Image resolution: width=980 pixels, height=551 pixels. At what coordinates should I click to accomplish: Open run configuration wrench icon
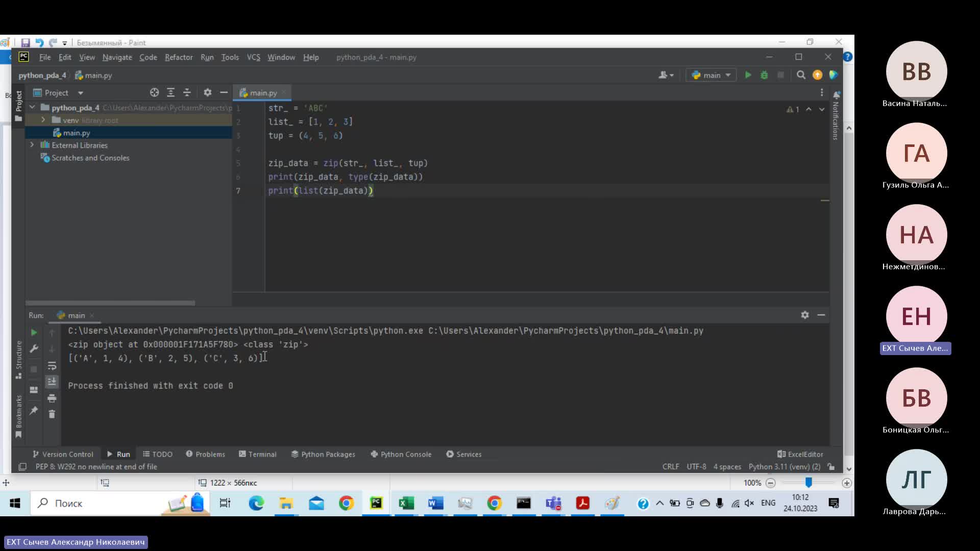(x=34, y=348)
